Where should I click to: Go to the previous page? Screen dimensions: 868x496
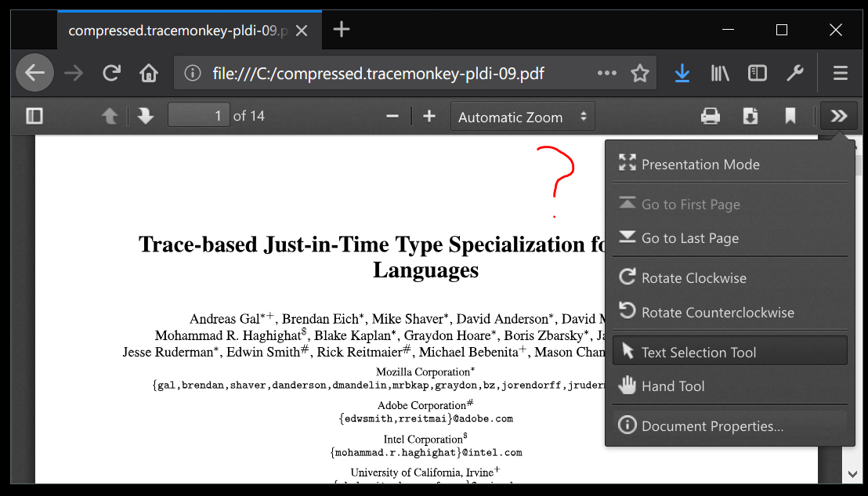click(x=110, y=115)
